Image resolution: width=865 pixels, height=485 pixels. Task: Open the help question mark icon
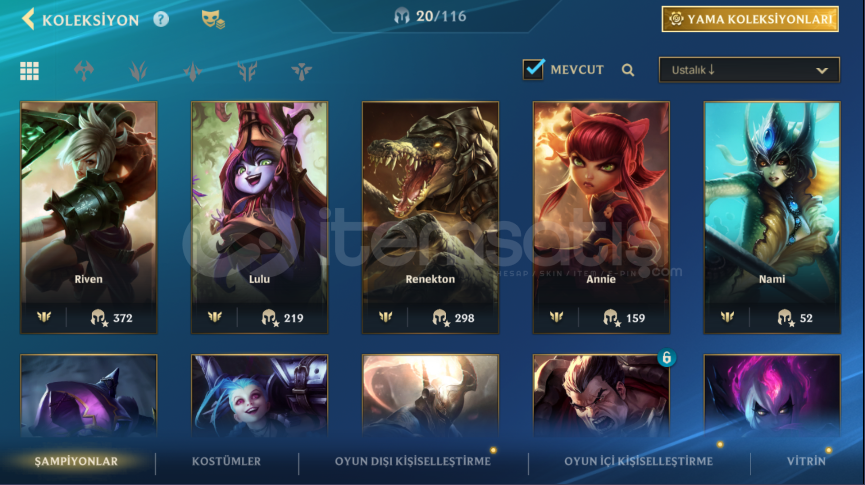coord(161,19)
